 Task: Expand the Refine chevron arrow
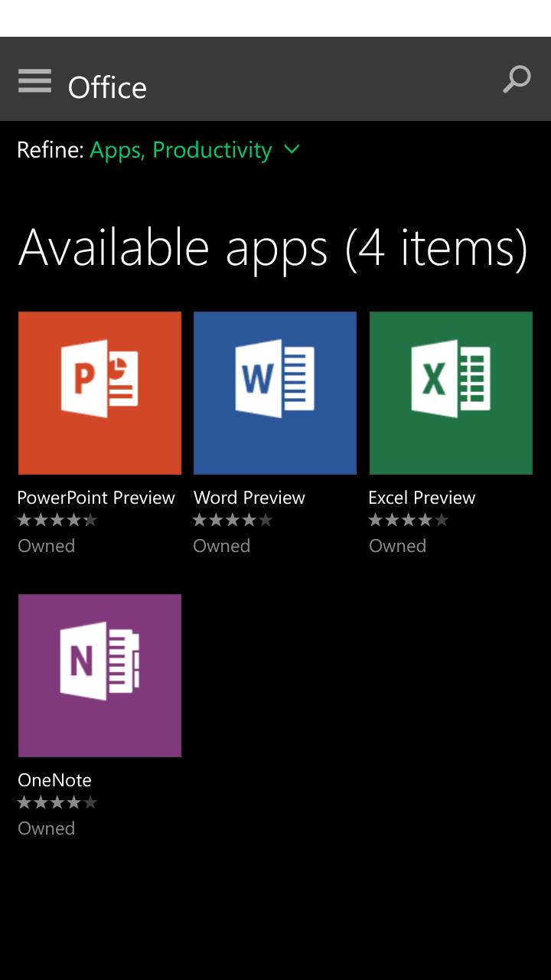[292, 149]
